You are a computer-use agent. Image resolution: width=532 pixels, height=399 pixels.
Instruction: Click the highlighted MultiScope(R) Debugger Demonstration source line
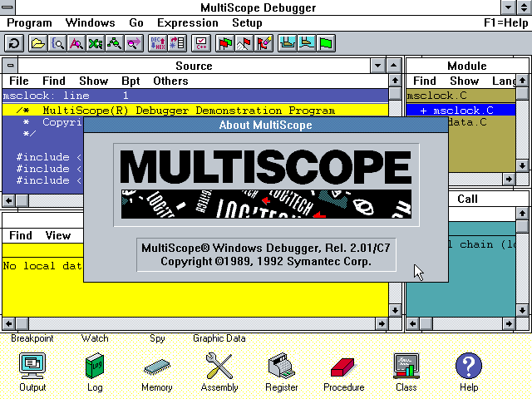pos(195,111)
